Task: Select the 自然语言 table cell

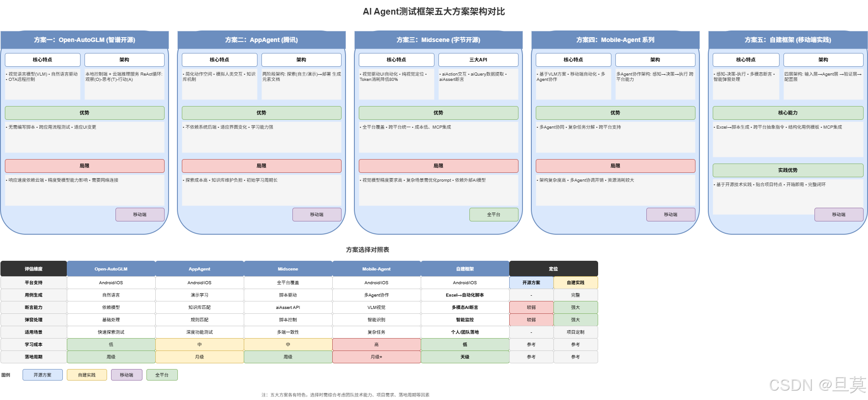Action: [x=111, y=295]
